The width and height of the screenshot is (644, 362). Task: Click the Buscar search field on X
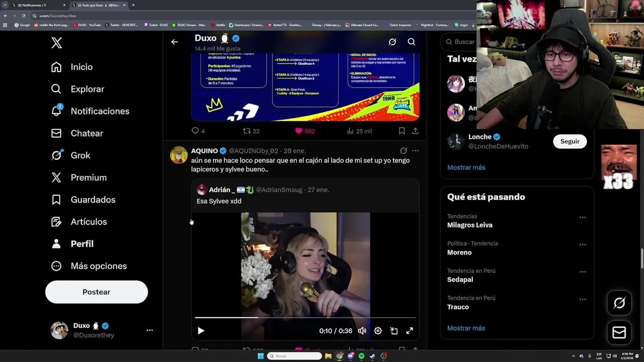pyautogui.click(x=459, y=42)
